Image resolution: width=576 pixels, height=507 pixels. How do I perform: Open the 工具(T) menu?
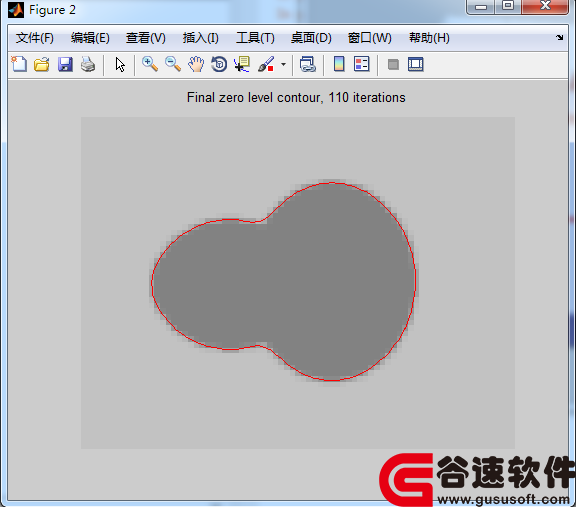pyautogui.click(x=255, y=37)
